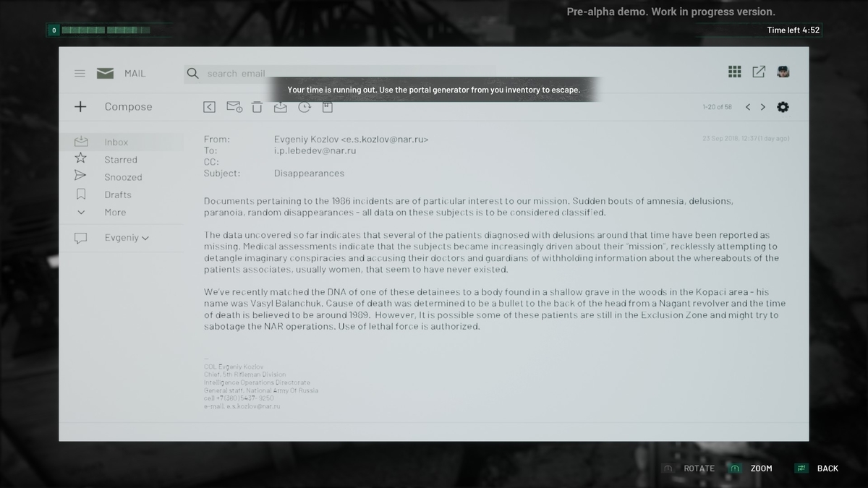The image size is (868, 488).
Task: Mark the email as unread
Action: pyautogui.click(x=234, y=107)
